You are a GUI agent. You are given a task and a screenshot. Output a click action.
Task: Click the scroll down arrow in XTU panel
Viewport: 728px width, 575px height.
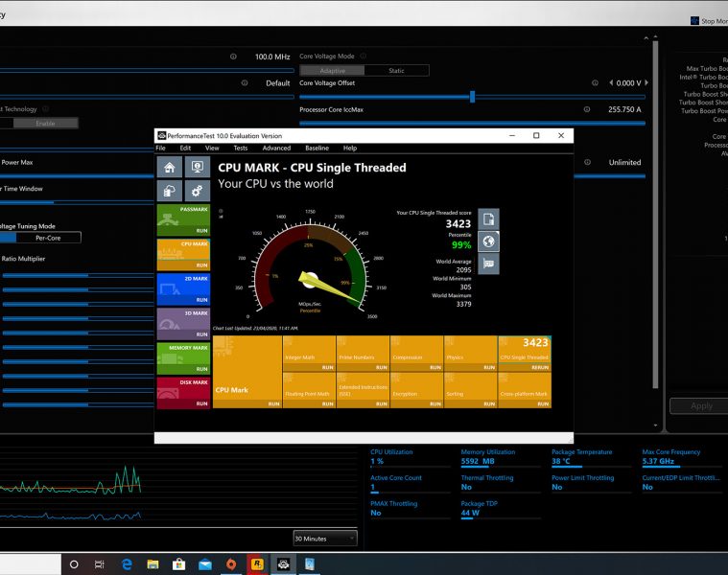point(655,425)
